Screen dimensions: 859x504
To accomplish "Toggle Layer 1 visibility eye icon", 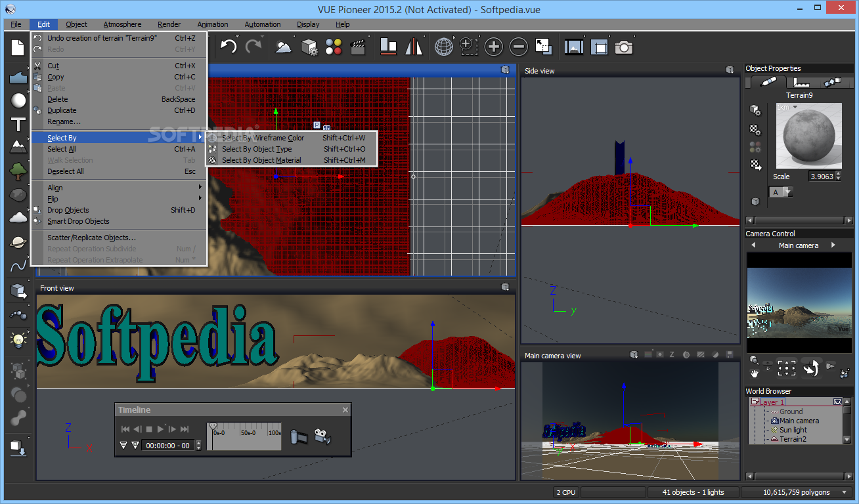I will tap(837, 402).
